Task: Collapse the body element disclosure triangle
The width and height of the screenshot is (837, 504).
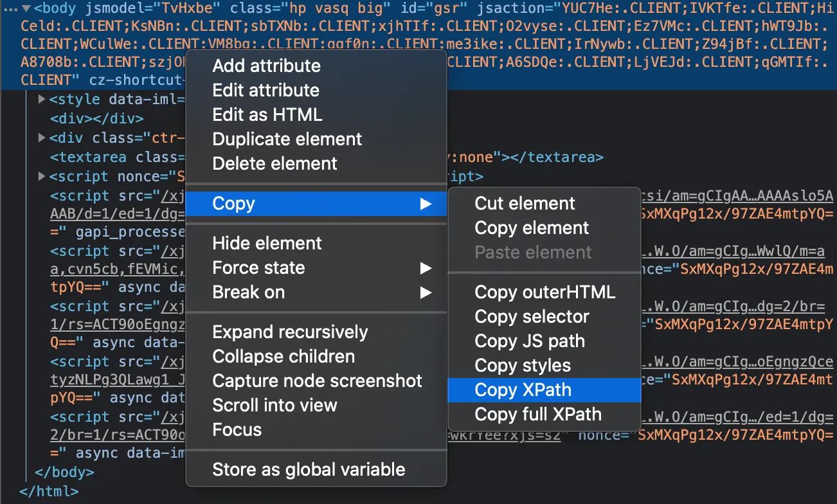Action: pyautogui.click(x=26, y=10)
